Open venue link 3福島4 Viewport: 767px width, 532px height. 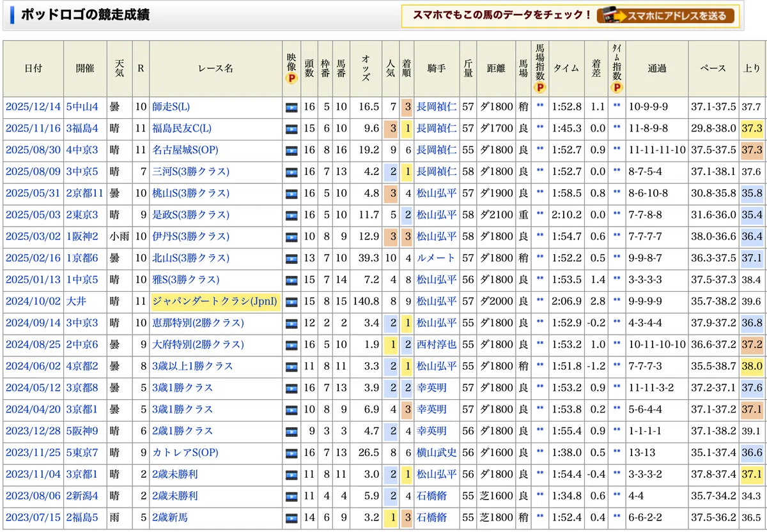[82, 129]
